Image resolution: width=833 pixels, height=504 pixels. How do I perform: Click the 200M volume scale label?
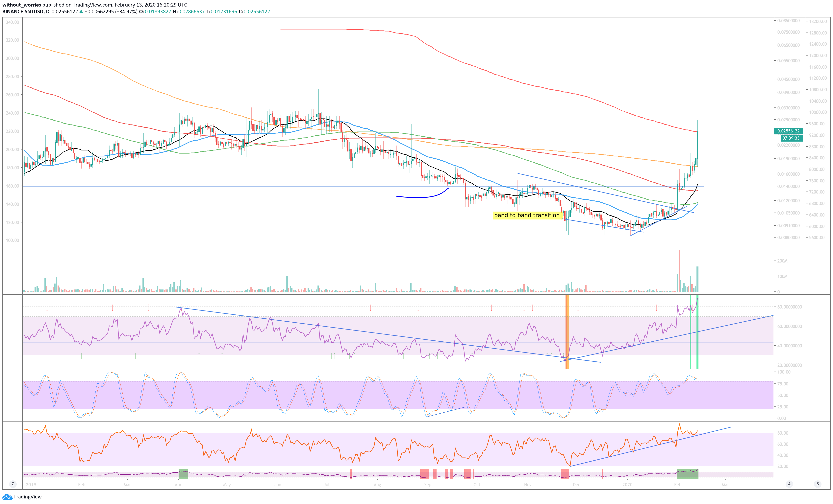(x=782, y=261)
